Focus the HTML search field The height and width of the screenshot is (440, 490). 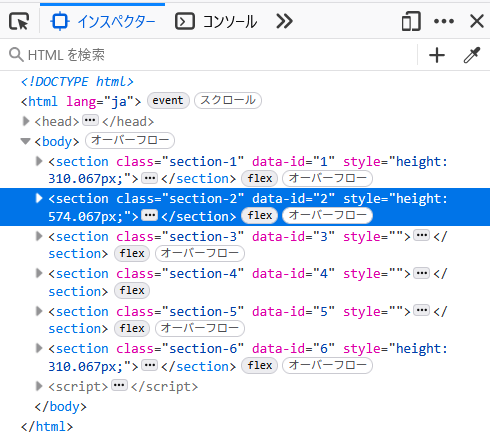click(213, 55)
